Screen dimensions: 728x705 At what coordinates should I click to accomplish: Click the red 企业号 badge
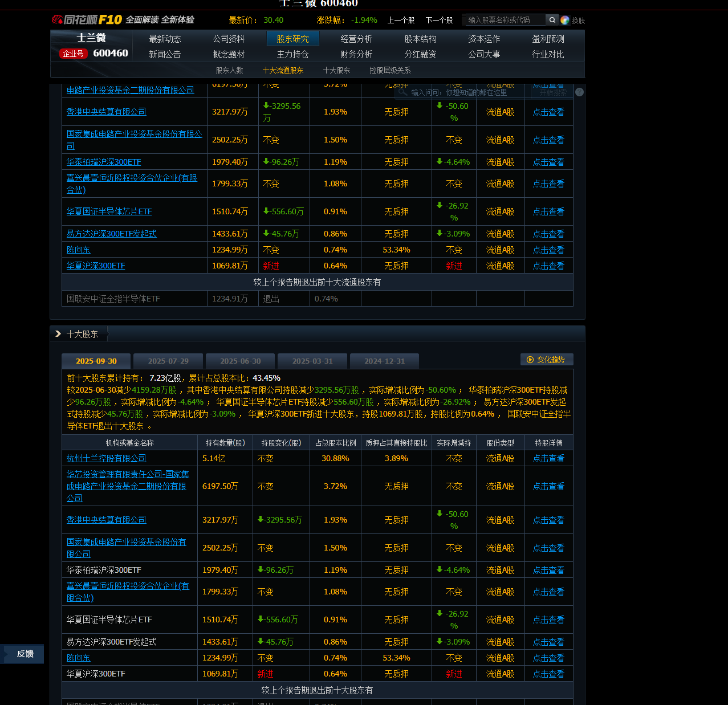tap(73, 54)
